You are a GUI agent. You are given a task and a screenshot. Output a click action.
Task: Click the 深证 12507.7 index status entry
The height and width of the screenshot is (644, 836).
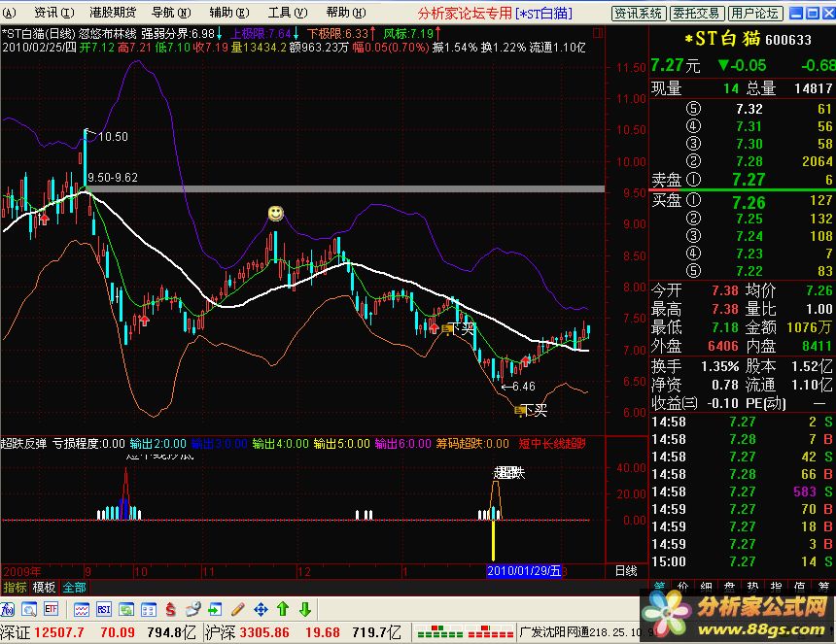pyautogui.click(x=98, y=632)
